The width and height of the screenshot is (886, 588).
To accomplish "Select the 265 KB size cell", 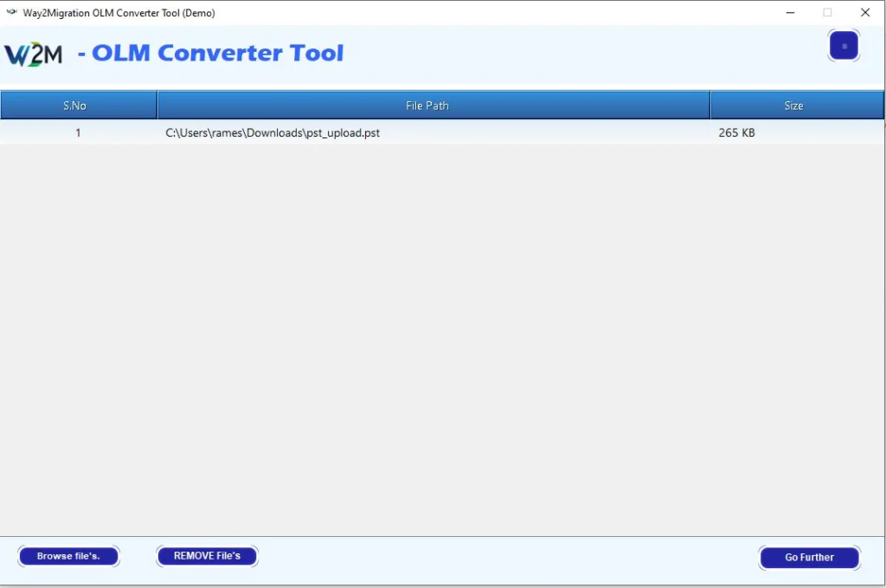I will (x=736, y=133).
